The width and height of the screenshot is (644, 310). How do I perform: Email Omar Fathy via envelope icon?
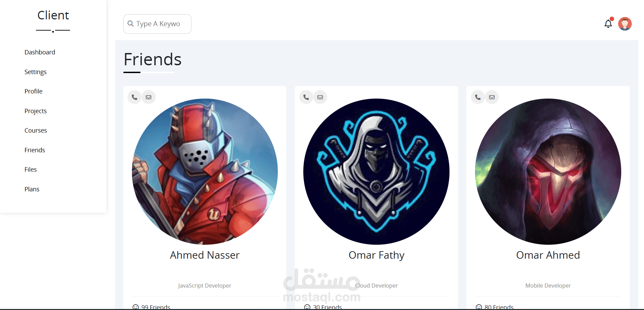[x=320, y=97]
